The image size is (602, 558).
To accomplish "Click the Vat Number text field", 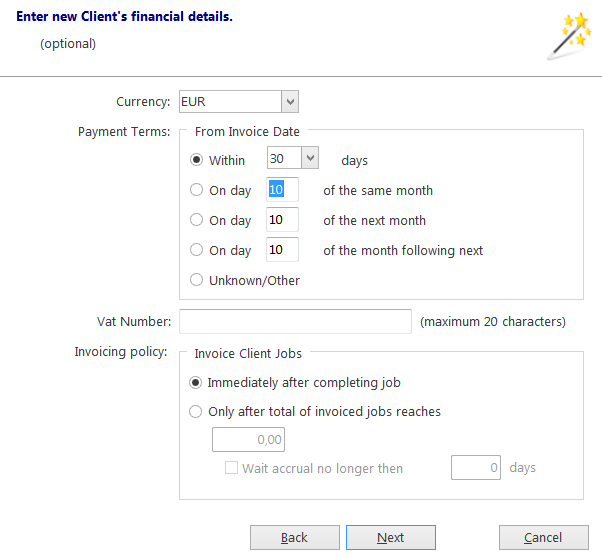I will pos(295,321).
